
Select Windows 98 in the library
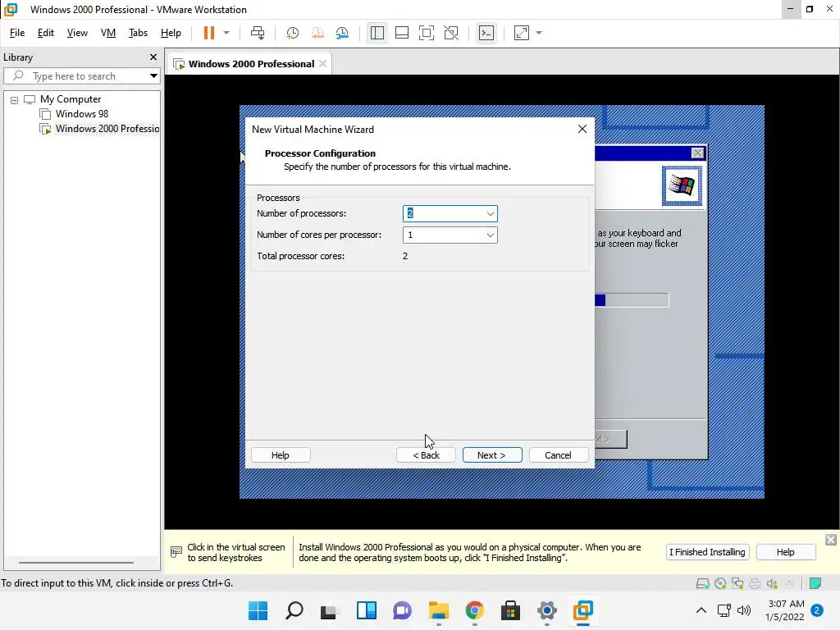click(82, 113)
